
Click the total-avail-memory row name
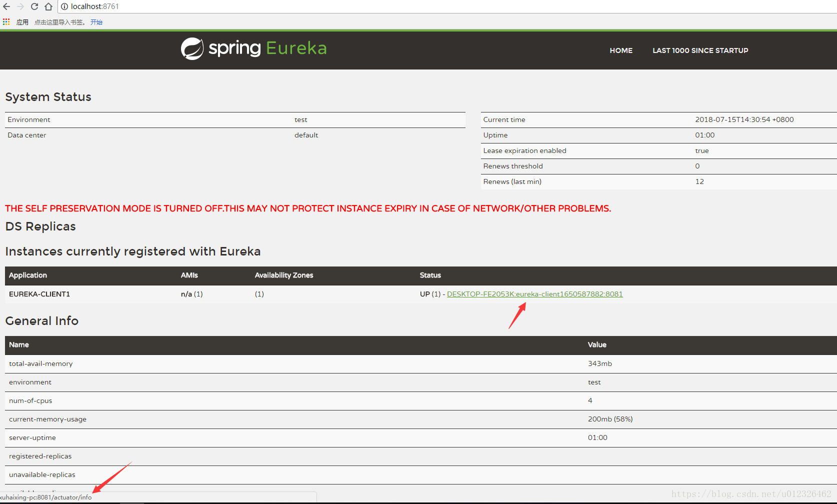point(41,363)
